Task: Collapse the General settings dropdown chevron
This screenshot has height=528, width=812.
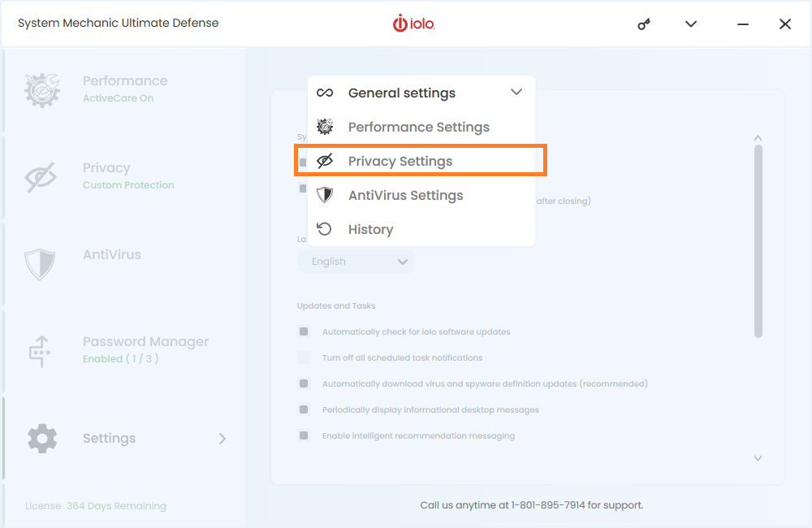Action: (516, 93)
